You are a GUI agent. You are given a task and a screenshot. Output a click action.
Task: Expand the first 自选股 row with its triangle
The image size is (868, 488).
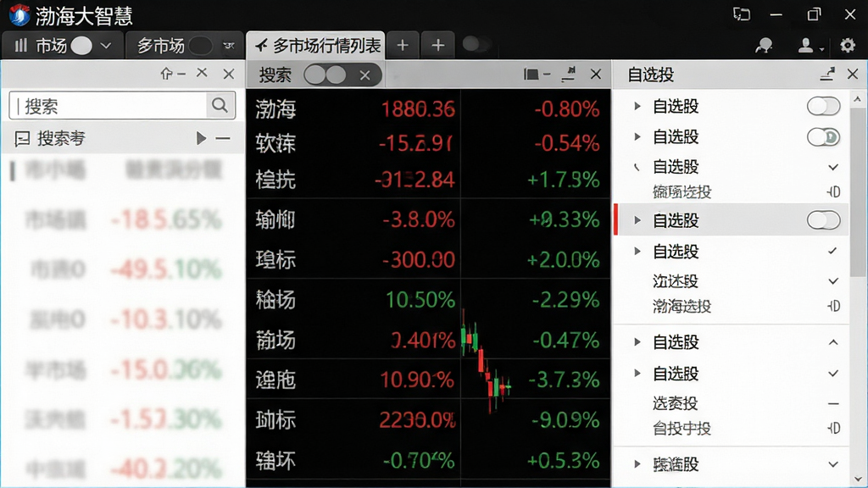click(x=637, y=106)
